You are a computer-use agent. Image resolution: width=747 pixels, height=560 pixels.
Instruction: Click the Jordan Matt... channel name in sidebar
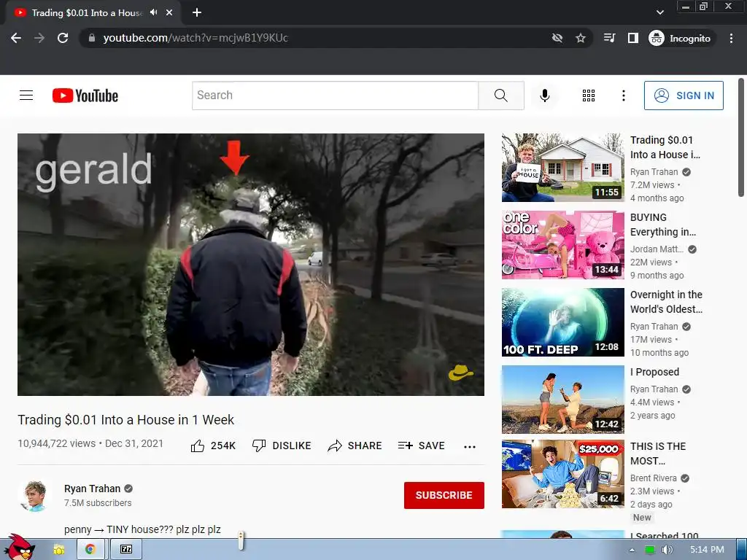(x=657, y=249)
